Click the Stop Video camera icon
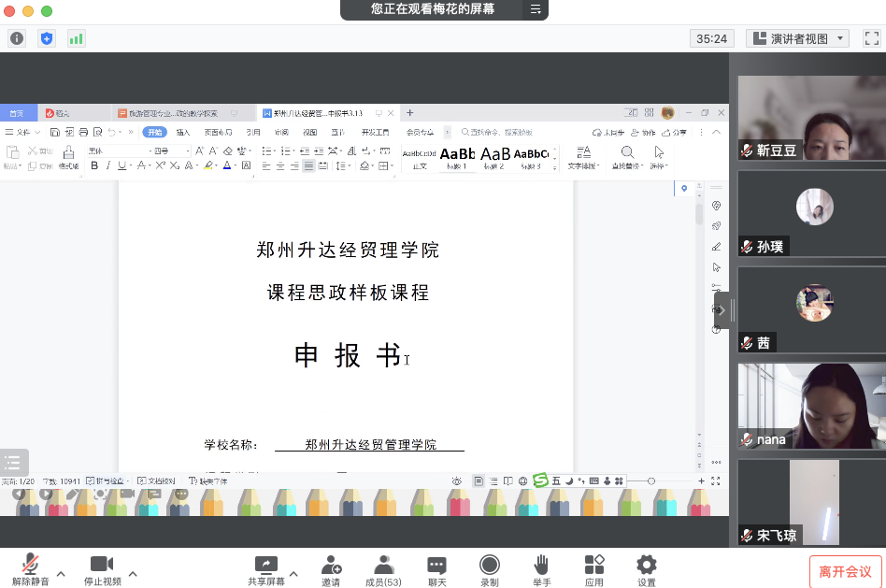 101,565
